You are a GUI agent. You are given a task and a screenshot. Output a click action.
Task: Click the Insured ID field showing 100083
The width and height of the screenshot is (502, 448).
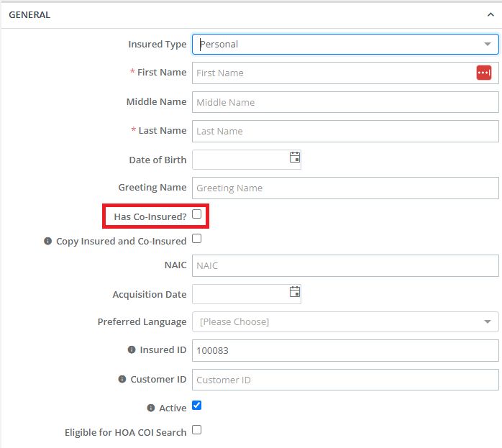[x=345, y=350]
